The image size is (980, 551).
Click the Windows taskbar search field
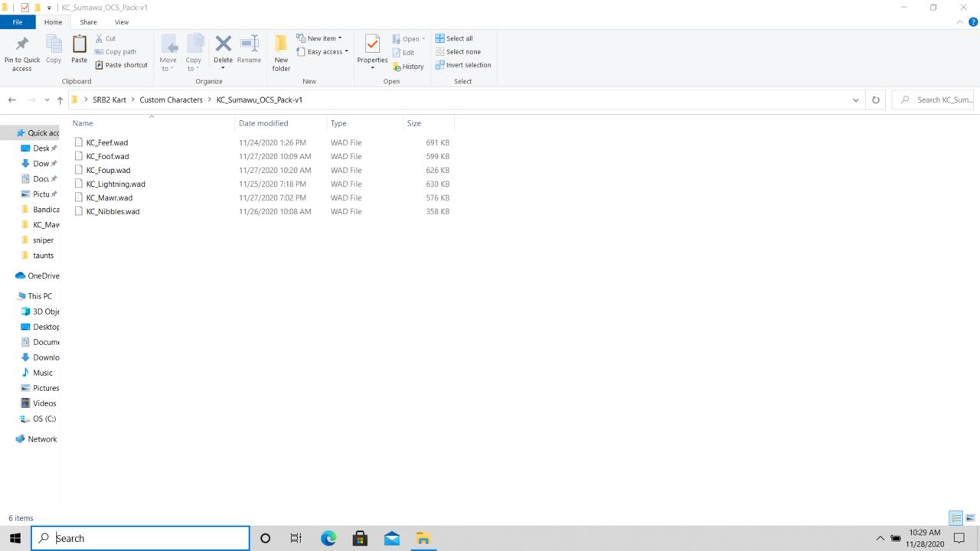140,538
